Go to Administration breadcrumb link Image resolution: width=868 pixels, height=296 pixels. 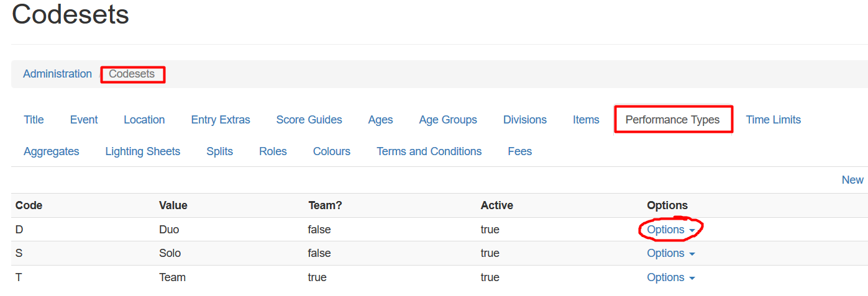[57, 74]
